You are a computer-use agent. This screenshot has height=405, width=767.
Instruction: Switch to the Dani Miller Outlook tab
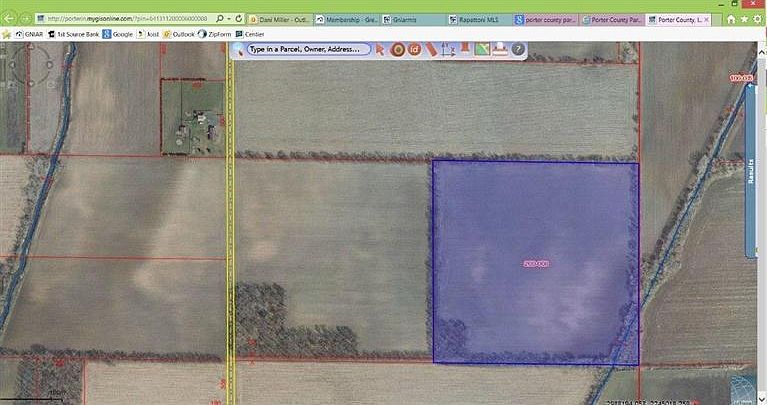pyautogui.click(x=279, y=20)
